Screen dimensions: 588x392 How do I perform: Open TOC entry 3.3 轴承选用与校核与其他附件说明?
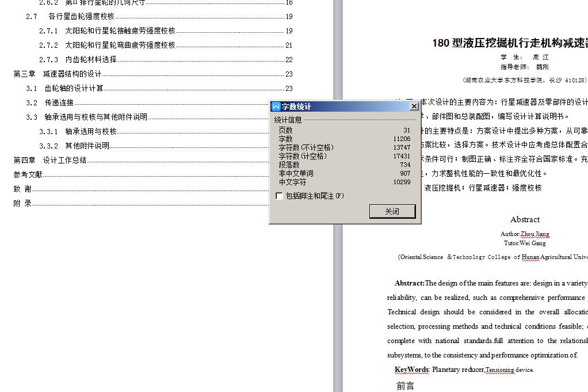(x=147, y=117)
